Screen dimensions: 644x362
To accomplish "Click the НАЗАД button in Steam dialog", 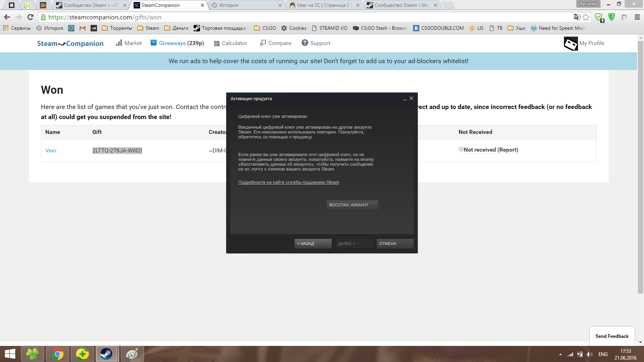I will [313, 243].
